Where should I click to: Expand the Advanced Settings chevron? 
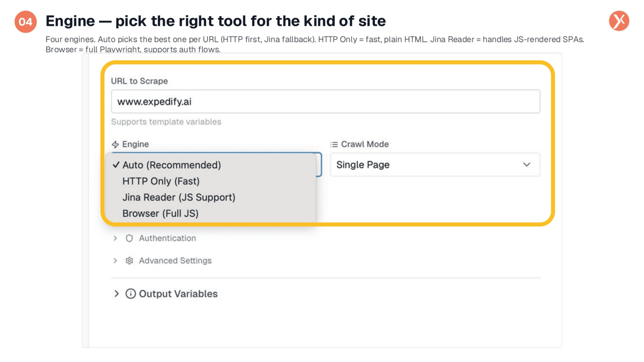point(116,261)
